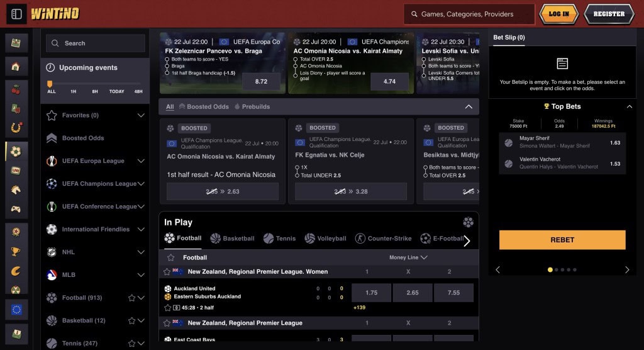This screenshot has width=644, height=350.
Task: Expand Favorites (0) section
Action: coord(141,116)
